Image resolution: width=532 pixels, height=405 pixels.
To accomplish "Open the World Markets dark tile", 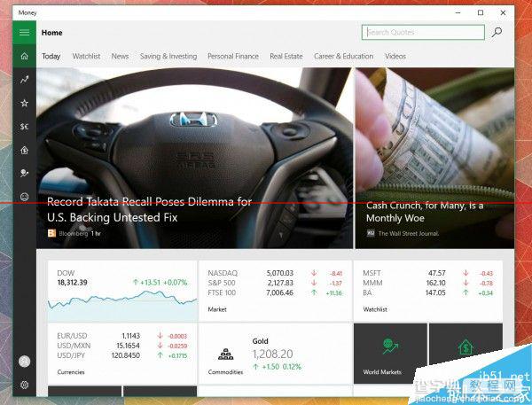I will point(390,354).
